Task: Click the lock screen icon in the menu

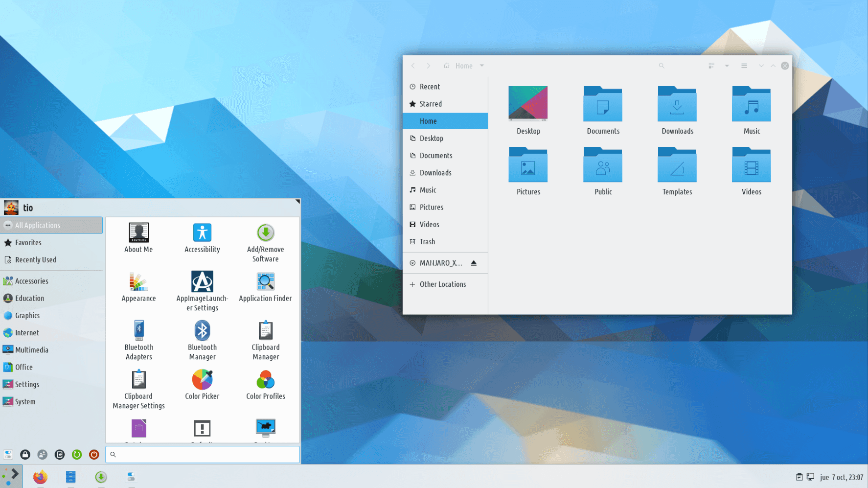Action: pyautogui.click(x=25, y=455)
